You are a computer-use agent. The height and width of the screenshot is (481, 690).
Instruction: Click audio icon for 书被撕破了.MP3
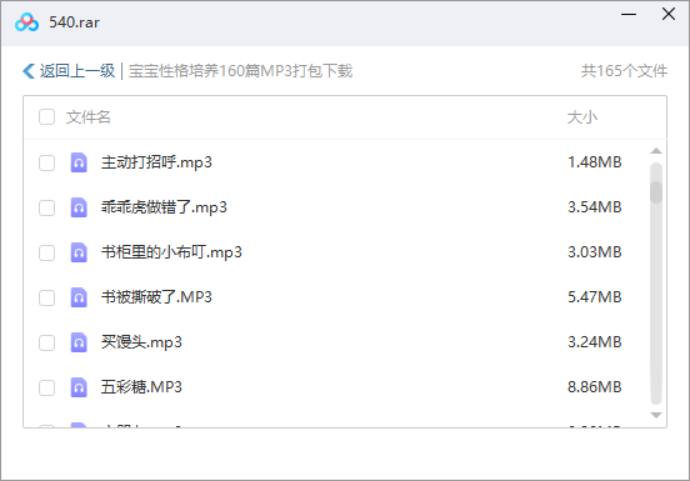tap(79, 298)
